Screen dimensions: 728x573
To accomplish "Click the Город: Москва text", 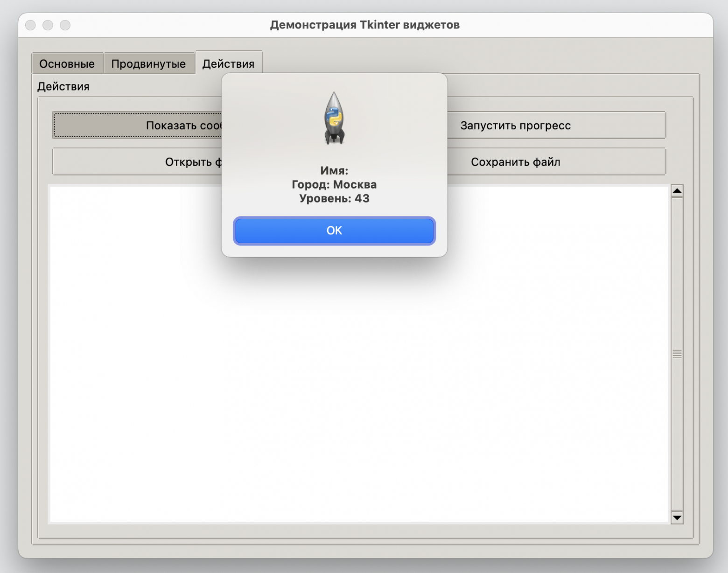I will [x=334, y=185].
